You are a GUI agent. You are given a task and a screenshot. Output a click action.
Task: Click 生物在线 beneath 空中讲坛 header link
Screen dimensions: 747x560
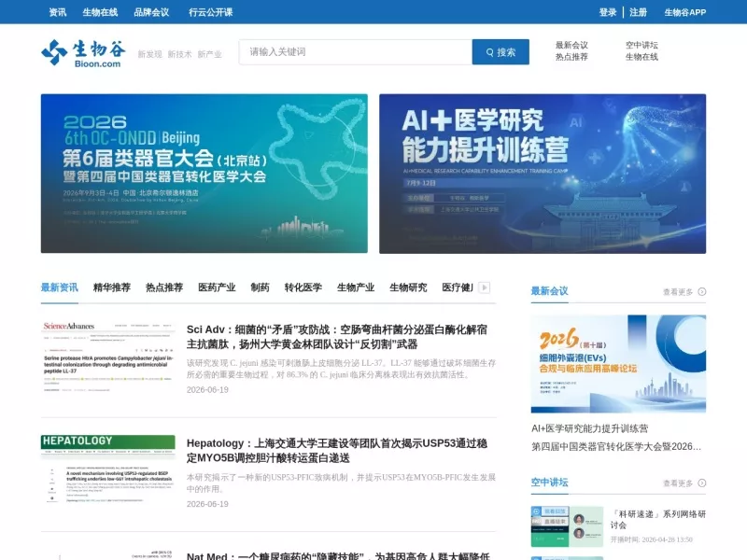(x=641, y=57)
